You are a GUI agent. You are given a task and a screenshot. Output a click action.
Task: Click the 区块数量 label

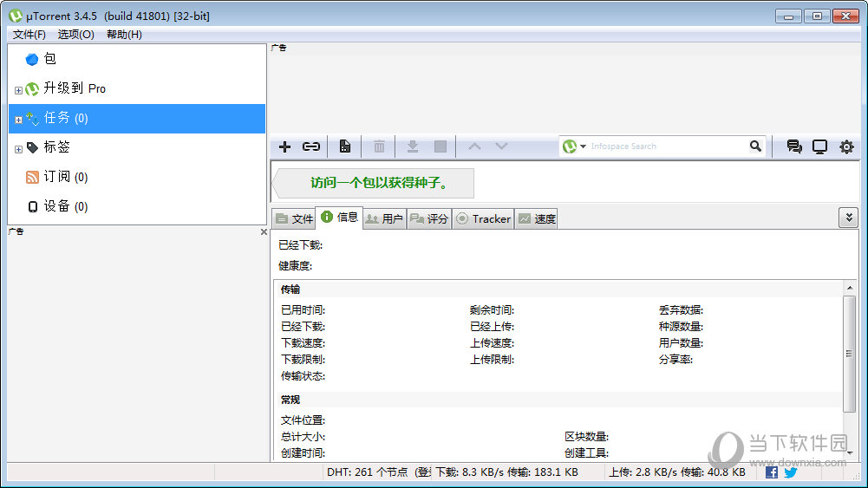587,437
